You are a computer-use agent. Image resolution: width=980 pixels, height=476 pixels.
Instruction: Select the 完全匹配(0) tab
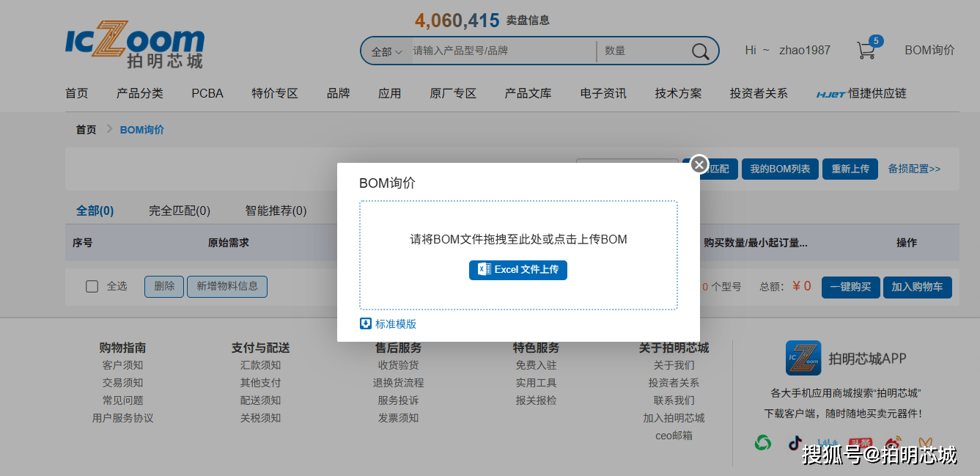[180, 211]
